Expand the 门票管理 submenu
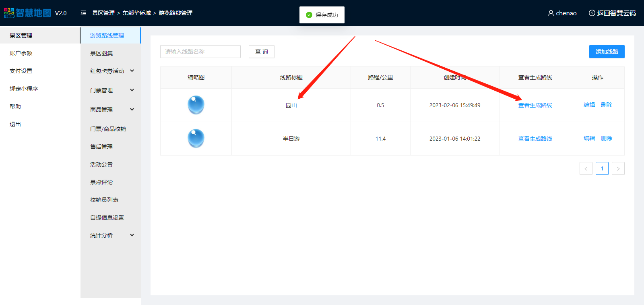644x305 pixels. [132, 90]
